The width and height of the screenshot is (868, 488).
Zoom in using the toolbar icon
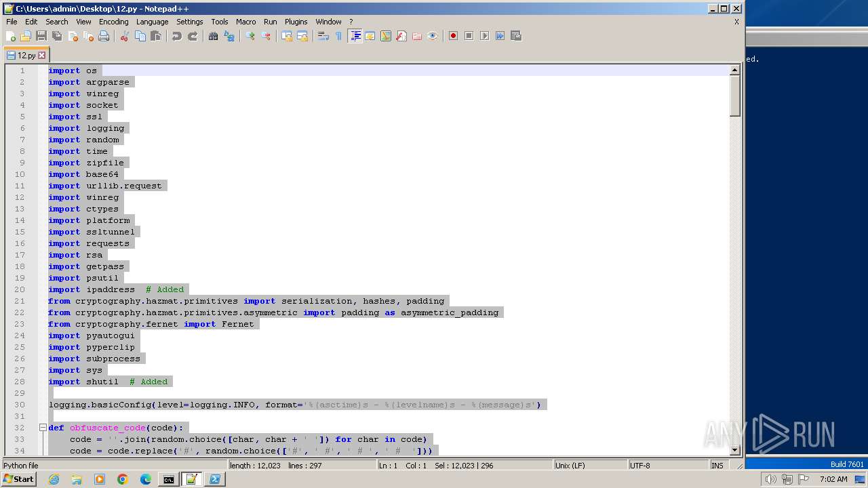coord(250,36)
